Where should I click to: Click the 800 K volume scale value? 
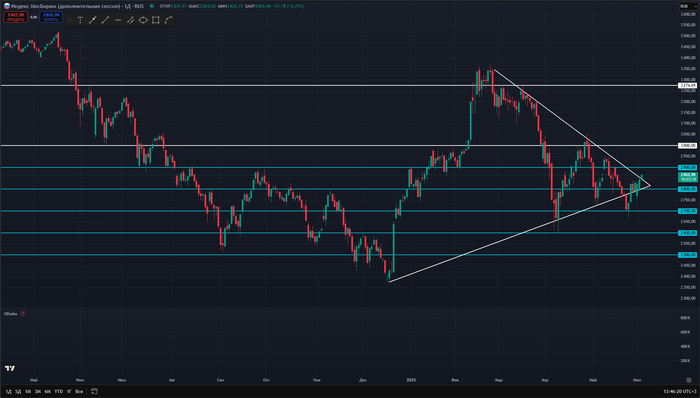[x=685, y=318]
